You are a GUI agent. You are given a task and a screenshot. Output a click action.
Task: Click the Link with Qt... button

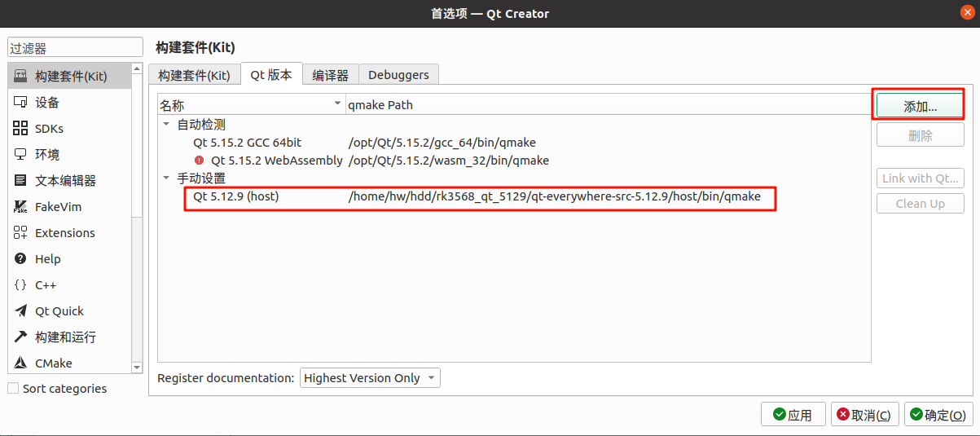click(x=921, y=178)
